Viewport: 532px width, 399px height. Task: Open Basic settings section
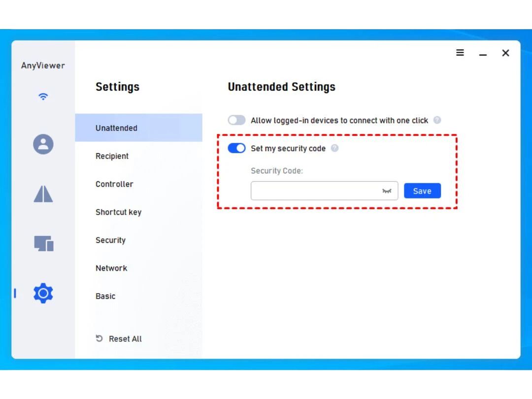138,296
